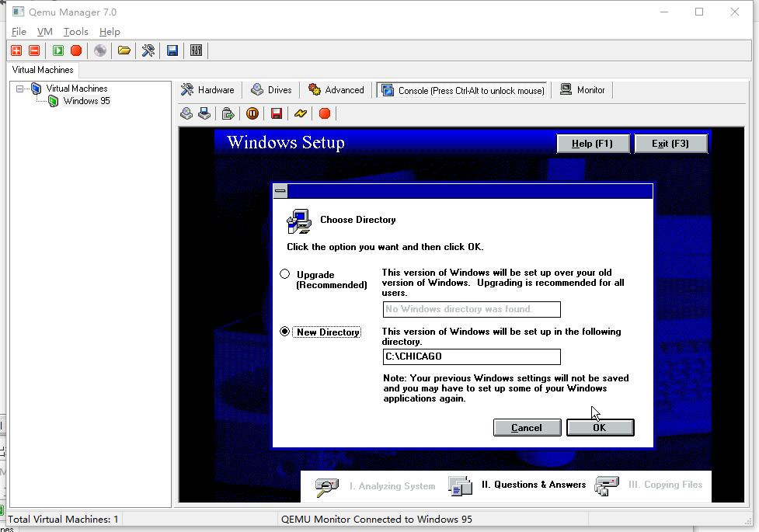Click the Exit (F3) button in Windows Setup
Image resolution: width=759 pixels, height=532 pixels.
[x=670, y=143]
